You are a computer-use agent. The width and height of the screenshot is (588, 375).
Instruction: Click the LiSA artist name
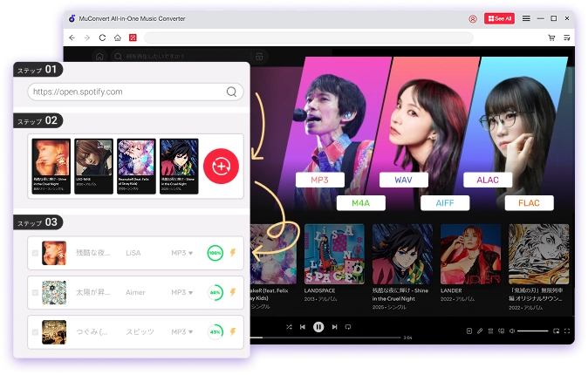[133, 253]
